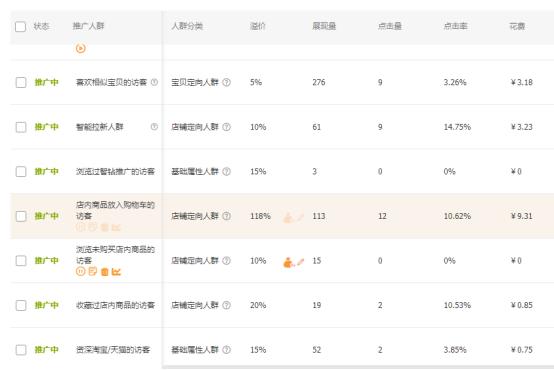Click the audience name 喜欢相似宝贝的访客
This screenshot has width=554, height=370.
coord(111,82)
